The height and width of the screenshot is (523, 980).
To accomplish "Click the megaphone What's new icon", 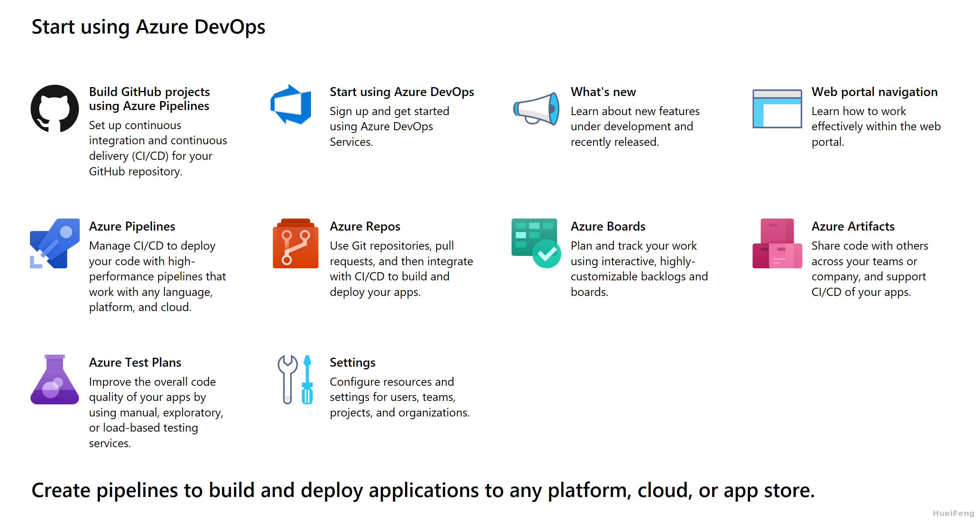I will [x=536, y=108].
